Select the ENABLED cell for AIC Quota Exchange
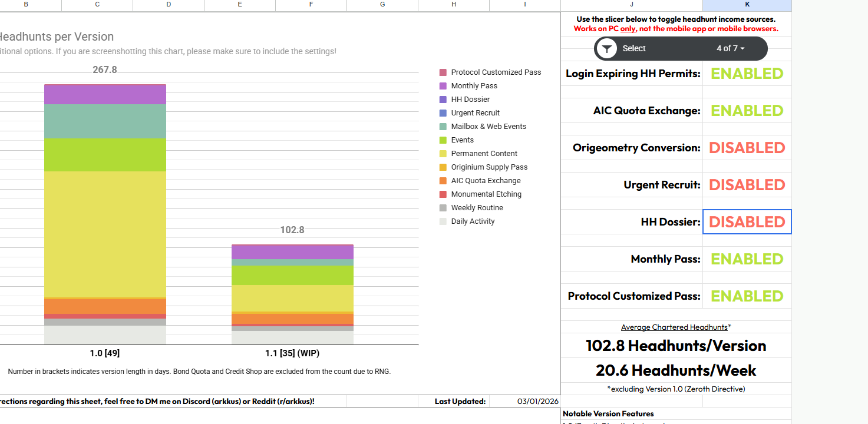868x424 pixels. tap(747, 111)
